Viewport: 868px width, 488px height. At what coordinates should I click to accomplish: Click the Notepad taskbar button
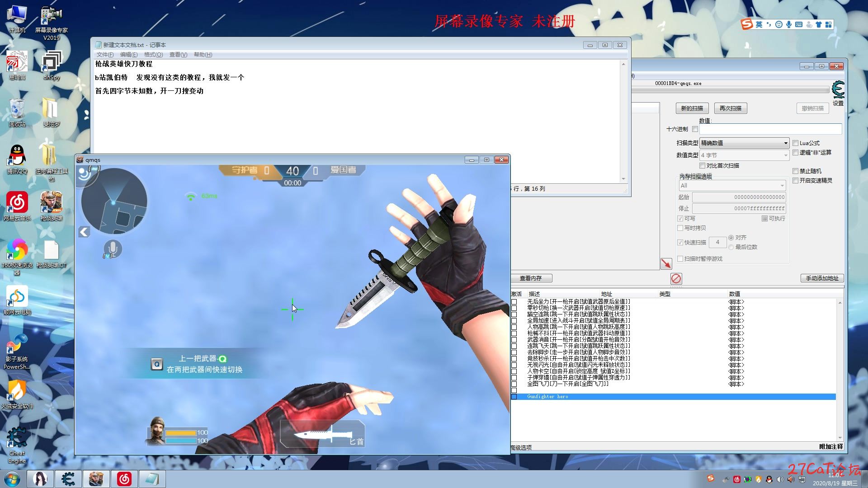152,479
